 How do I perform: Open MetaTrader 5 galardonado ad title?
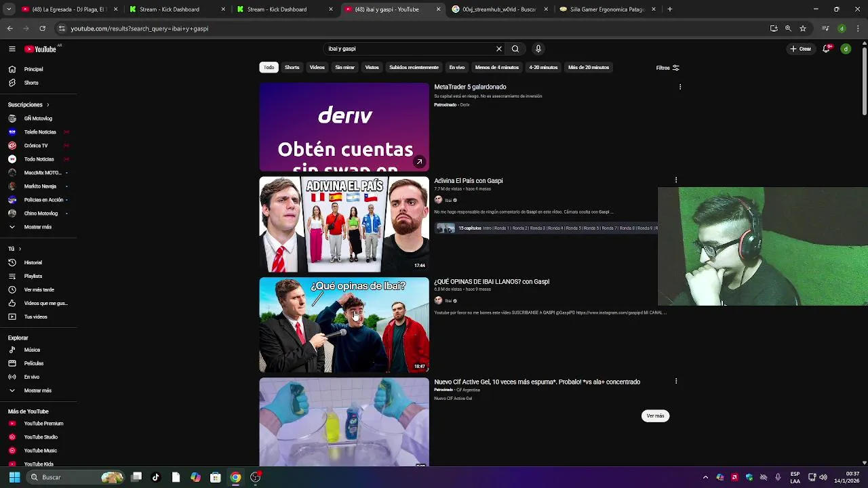(x=470, y=87)
